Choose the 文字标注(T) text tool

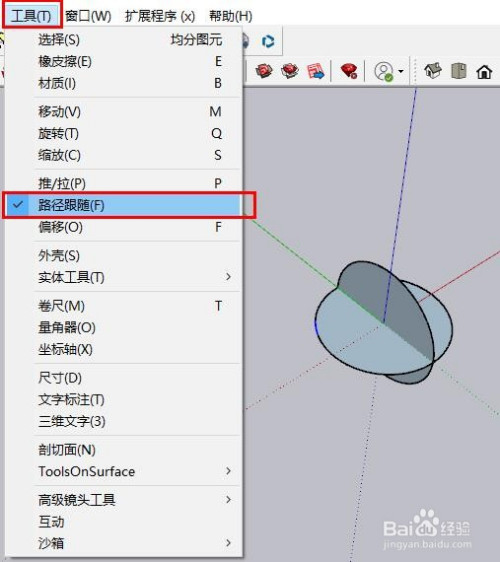(124, 400)
